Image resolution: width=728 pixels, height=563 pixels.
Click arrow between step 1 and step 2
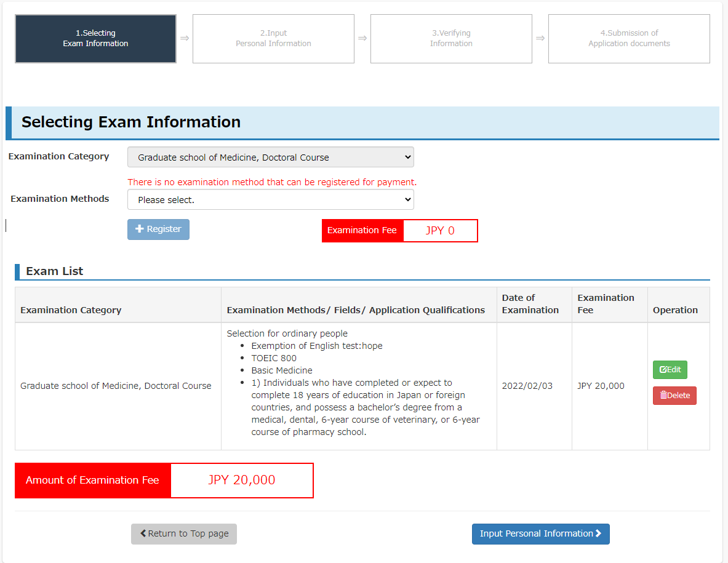(x=185, y=38)
